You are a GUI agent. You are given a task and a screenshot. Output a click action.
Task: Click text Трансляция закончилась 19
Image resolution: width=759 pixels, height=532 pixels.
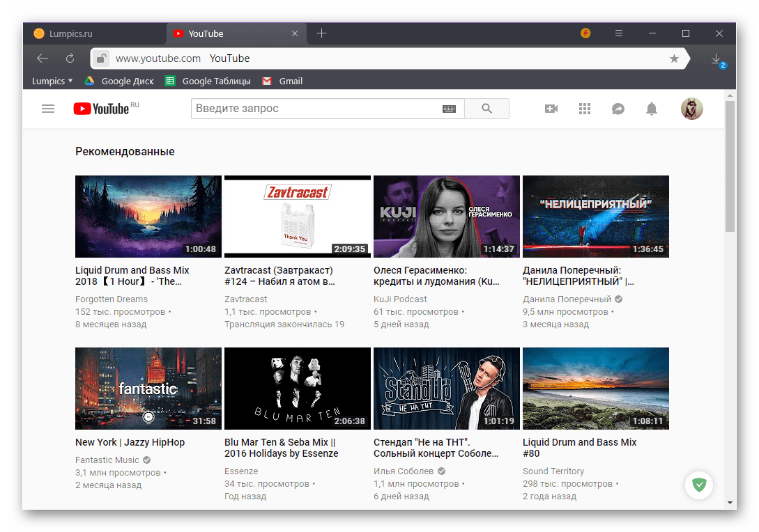[284, 324]
